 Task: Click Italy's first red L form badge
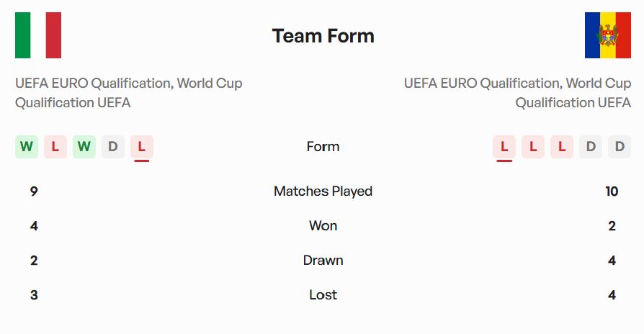pos(55,147)
